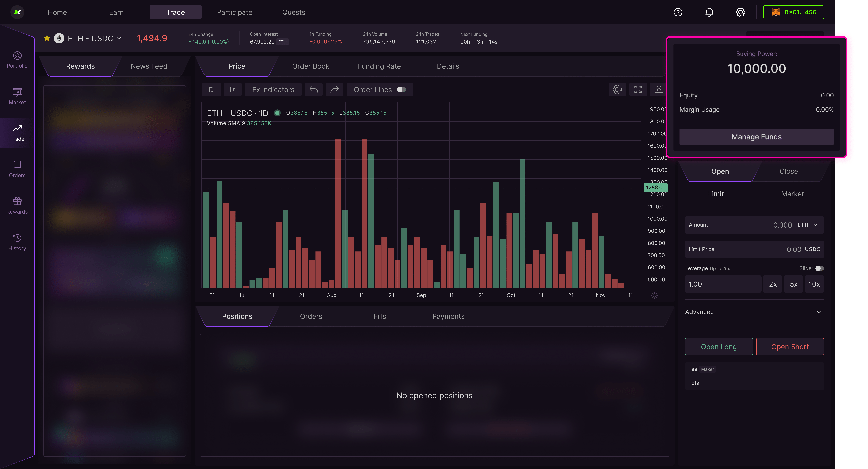Image resolution: width=868 pixels, height=469 pixels.
Task: Toggle the ETH-USDC favorite star
Action: coord(47,38)
